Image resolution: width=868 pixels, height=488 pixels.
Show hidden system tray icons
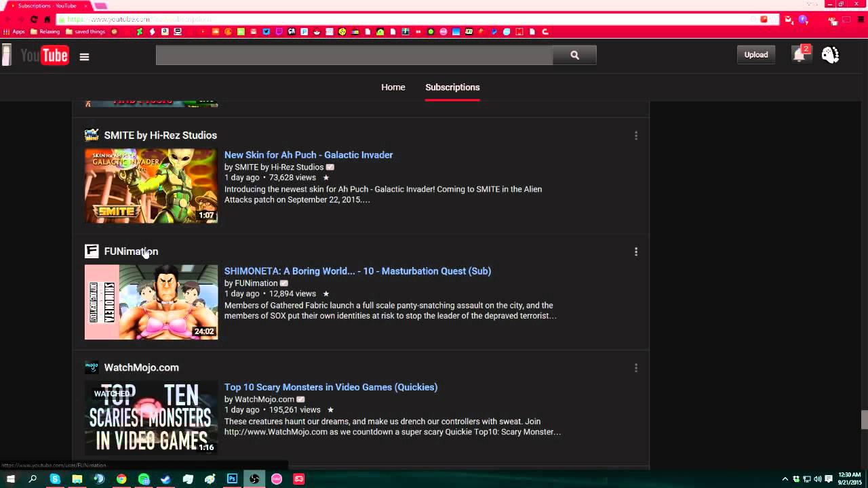[x=785, y=479]
